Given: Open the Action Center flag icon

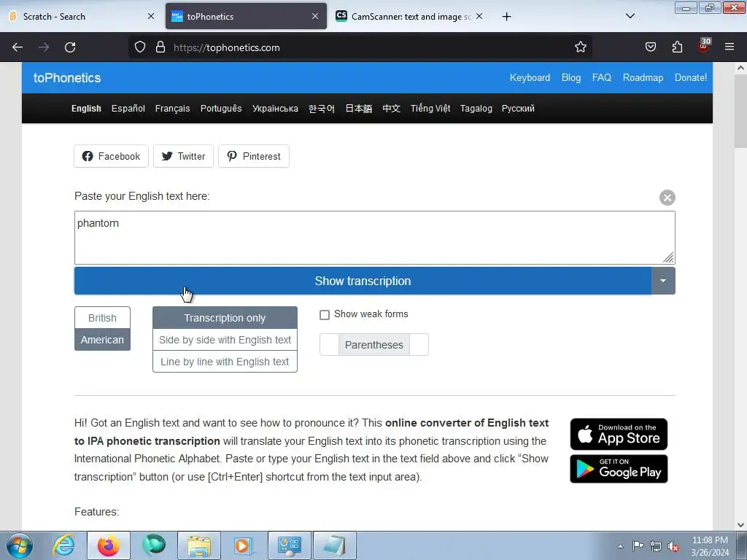Looking at the screenshot, I should pyautogui.click(x=638, y=546).
